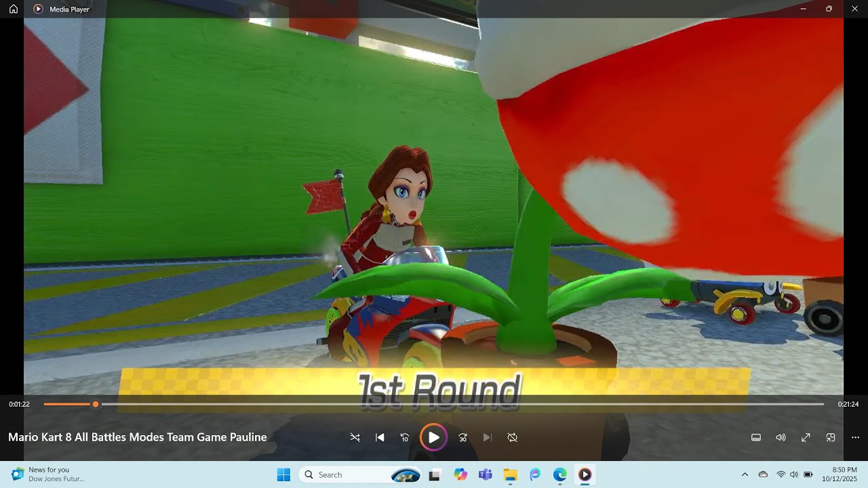Image resolution: width=868 pixels, height=488 pixels.
Task: Click the elapsed time 0:01:22
Action: pos(19,404)
